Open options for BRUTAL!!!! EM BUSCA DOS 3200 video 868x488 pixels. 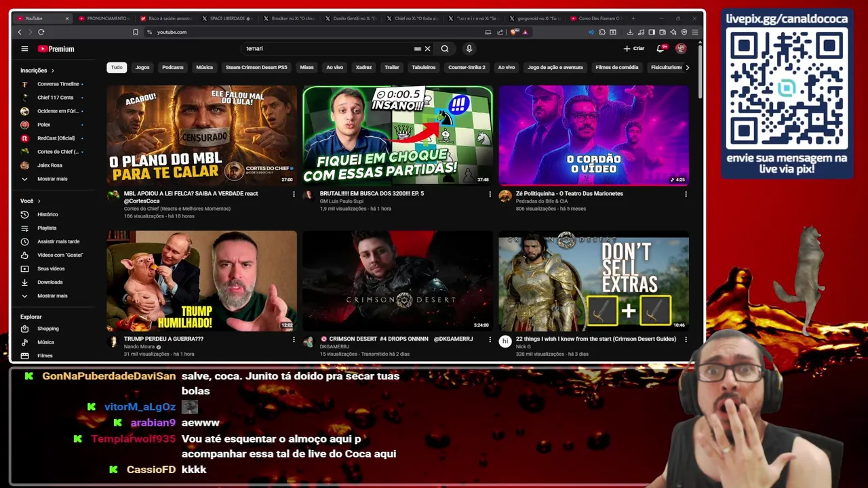(x=490, y=194)
